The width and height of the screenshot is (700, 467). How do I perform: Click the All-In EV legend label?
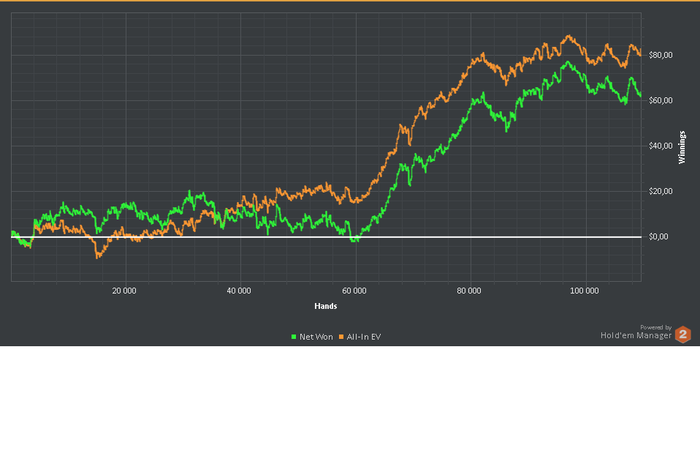[x=364, y=337]
